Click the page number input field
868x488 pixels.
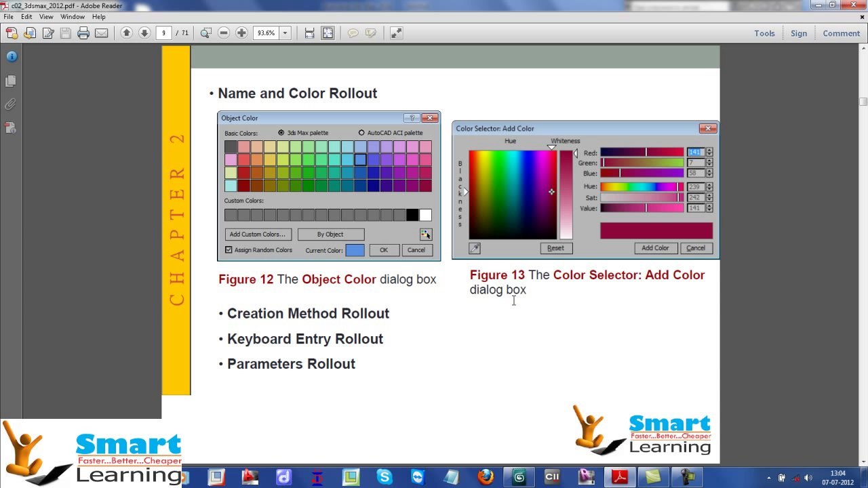163,33
